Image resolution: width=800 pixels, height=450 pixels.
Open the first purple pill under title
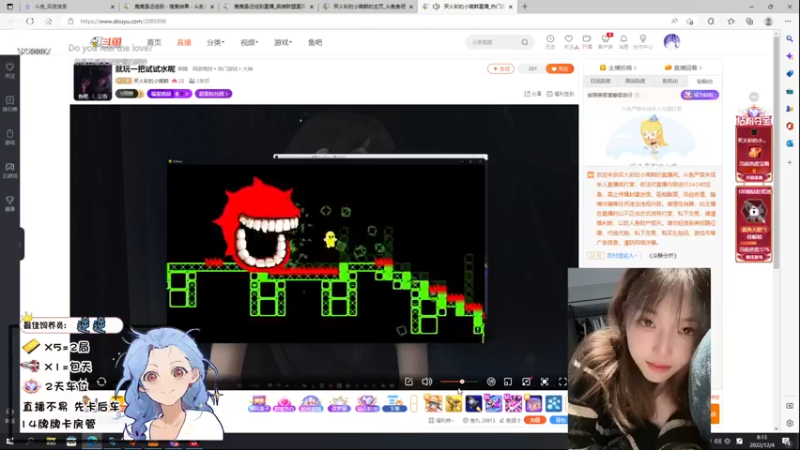point(169,94)
